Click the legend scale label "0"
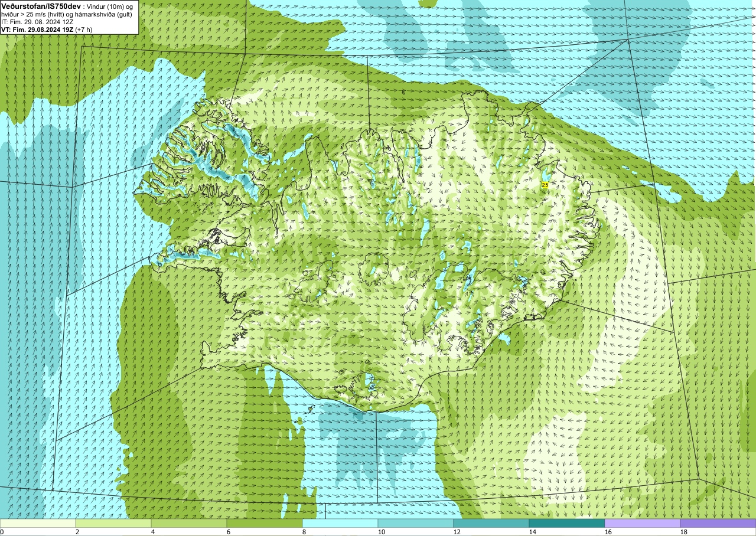Screen dimensions: 756x536 click(2, 532)
